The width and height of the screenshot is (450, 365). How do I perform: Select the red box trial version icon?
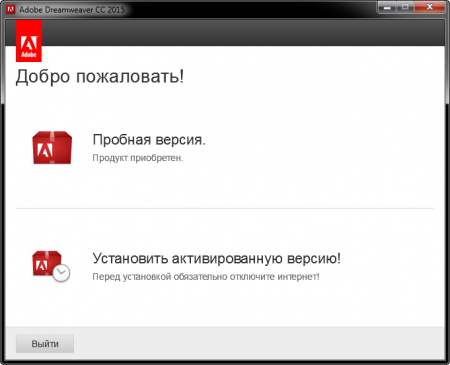tap(52, 148)
